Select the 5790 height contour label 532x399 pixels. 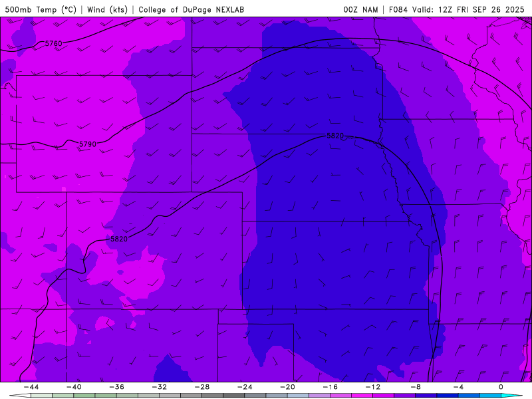(88, 144)
